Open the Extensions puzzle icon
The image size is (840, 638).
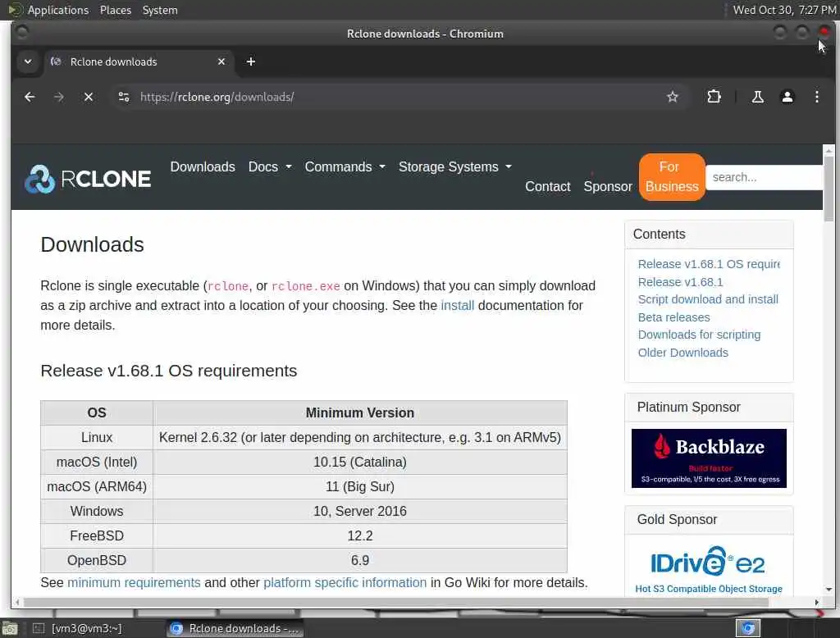click(714, 97)
